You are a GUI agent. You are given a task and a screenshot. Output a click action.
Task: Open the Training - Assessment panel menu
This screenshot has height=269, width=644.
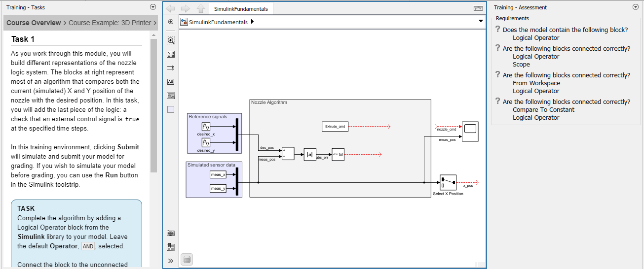635,7
